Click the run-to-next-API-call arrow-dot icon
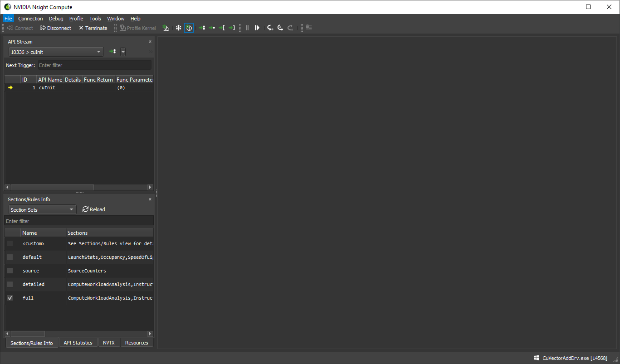This screenshot has height=364, width=620. pyautogui.click(x=212, y=28)
